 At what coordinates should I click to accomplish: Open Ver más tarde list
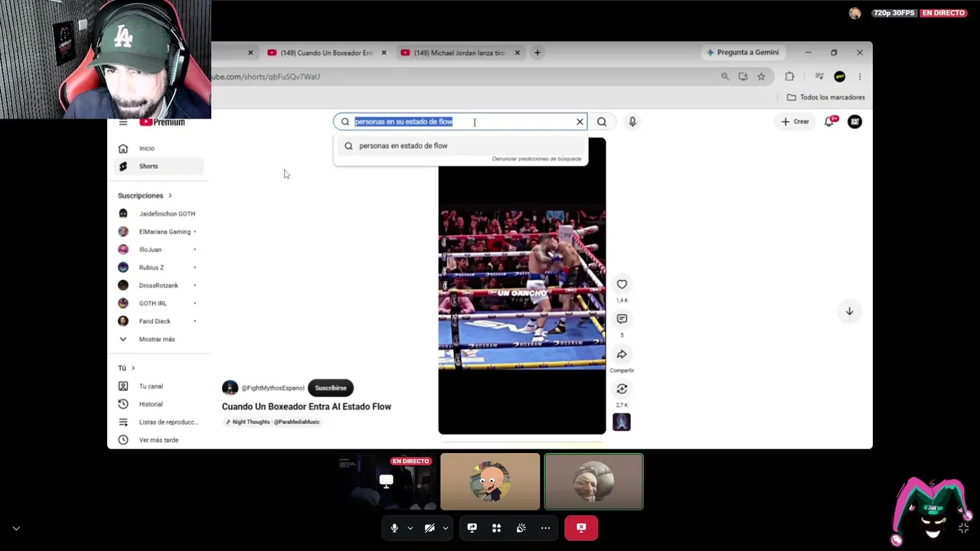pos(158,440)
